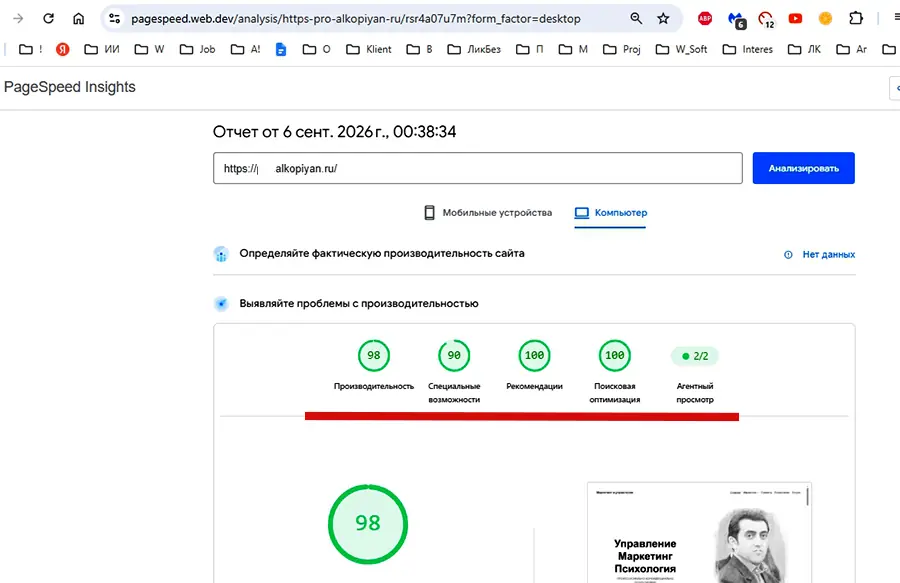Viewport: 900px width, 583px height.
Task: Open the '!' bookmarks folder
Action: pyautogui.click(x=31, y=49)
